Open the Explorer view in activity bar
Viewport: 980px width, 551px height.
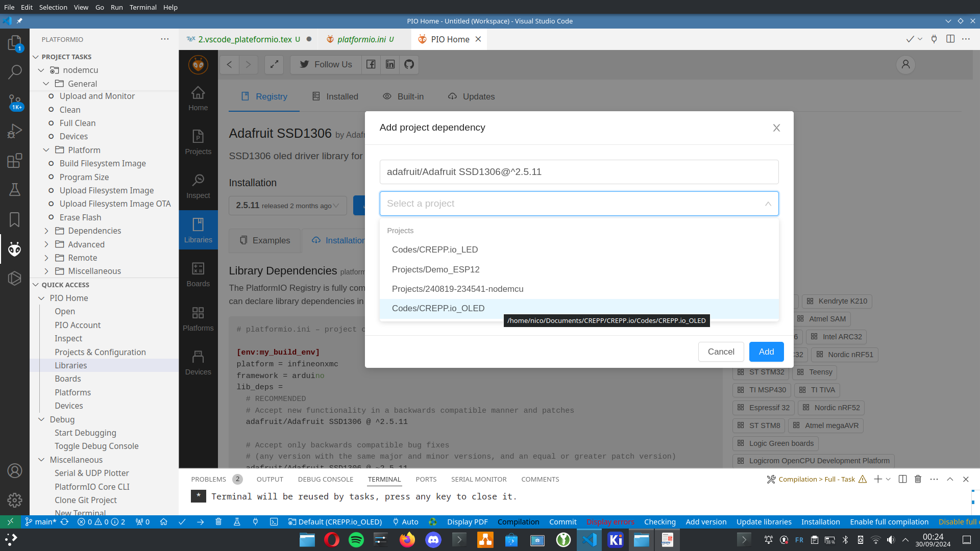click(15, 43)
